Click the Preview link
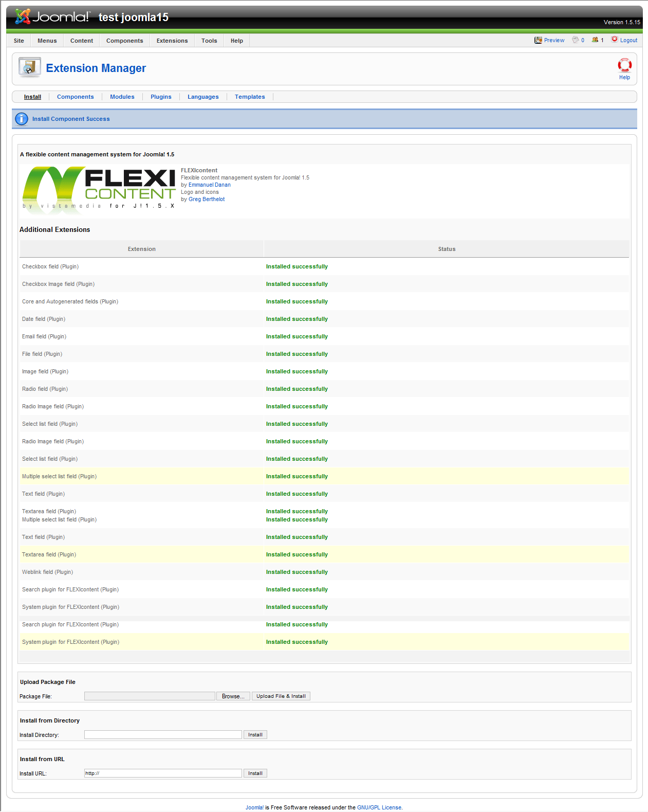 pos(554,40)
